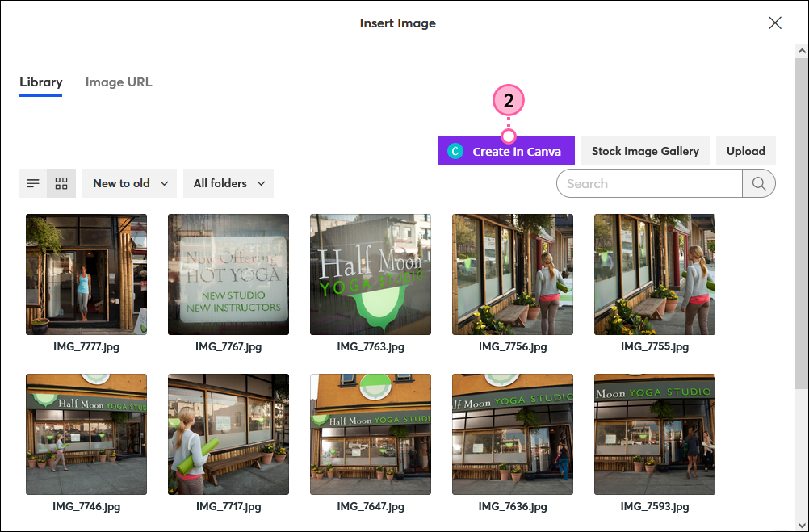This screenshot has width=809, height=532.
Task: Click the search magnifier icon
Action: coord(758,183)
